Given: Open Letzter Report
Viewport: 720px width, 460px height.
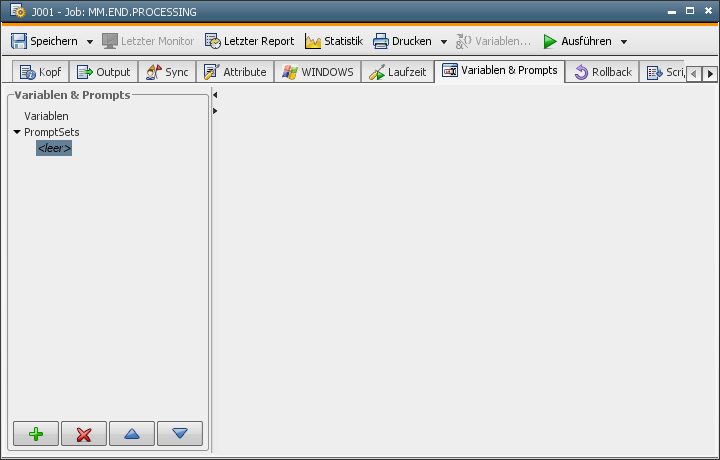Looking at the screenshot, I should (x=249, y=41).
